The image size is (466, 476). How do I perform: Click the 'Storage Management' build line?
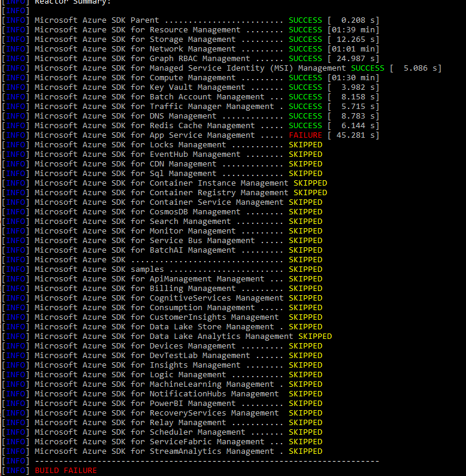[190, 40]
